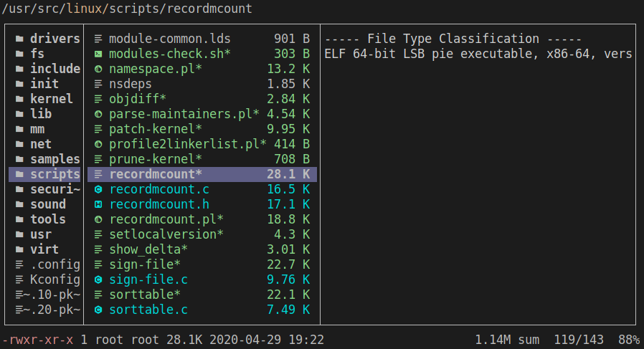
Task: Open the include folder
Action: click(55, 69)
